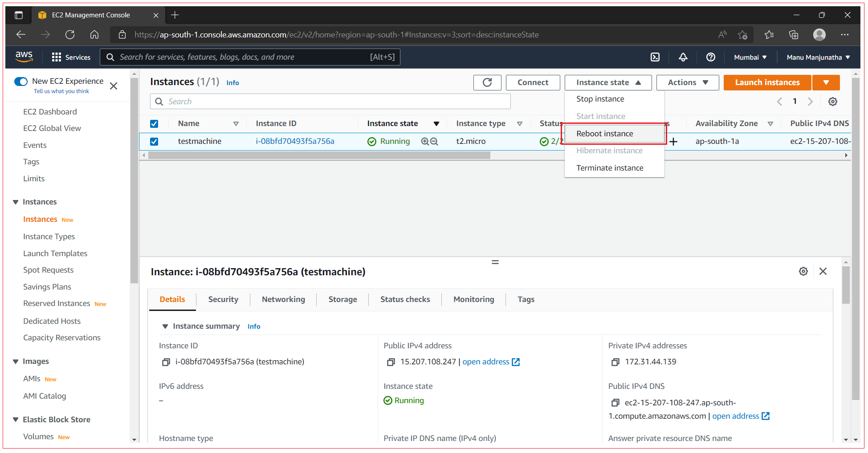The height and width of the screenshot is (453, 868).
Task: Toggle off New EC2 Experience switch
Action: click(21, 82)
